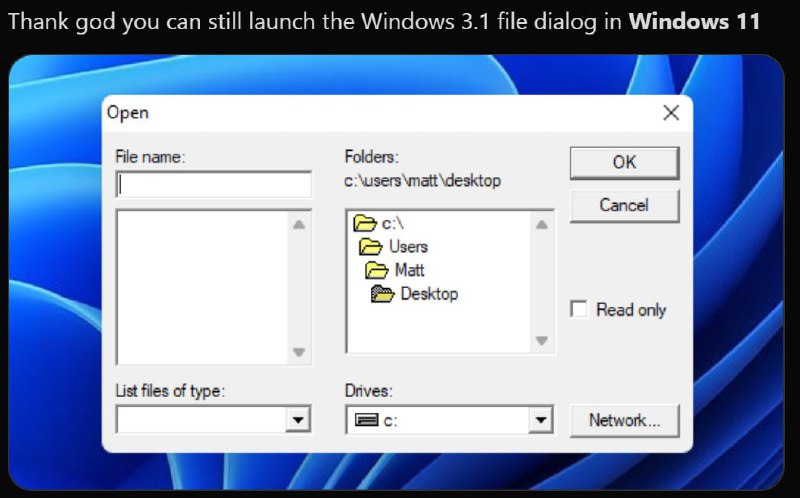Viewport: 800px width, 498px height.
Task: Click file list scrollbar up arrow
Action: point(299,224)
